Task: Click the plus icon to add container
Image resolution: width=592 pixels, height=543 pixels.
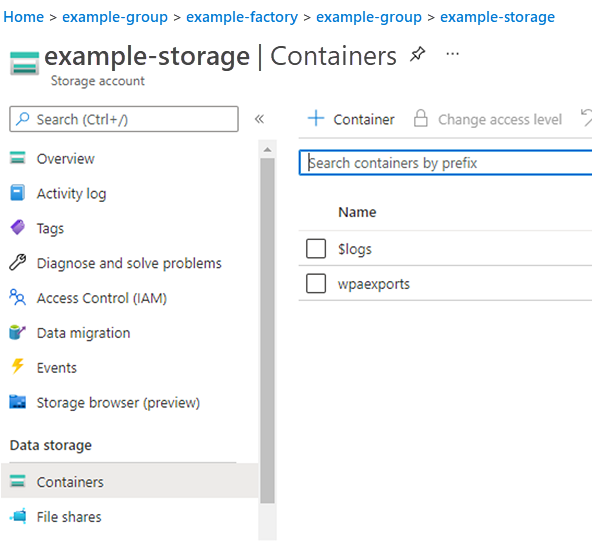Action: [316, 118]
